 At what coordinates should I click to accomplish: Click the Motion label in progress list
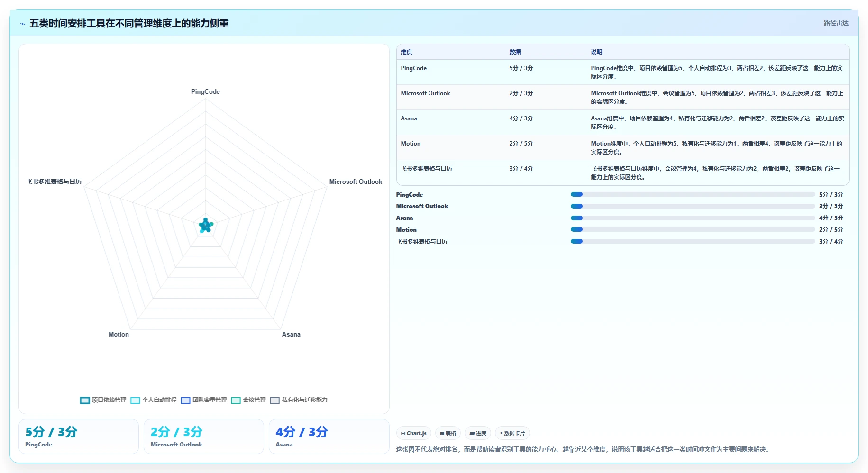pos(406,230)
